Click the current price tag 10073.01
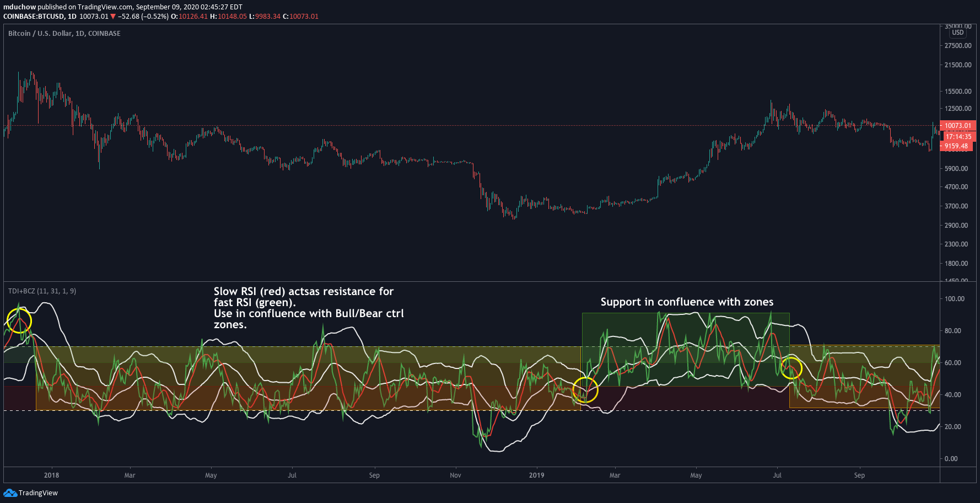Image resolution: width=980 pixels, height=503 pixels. click(x=958, y=126)
